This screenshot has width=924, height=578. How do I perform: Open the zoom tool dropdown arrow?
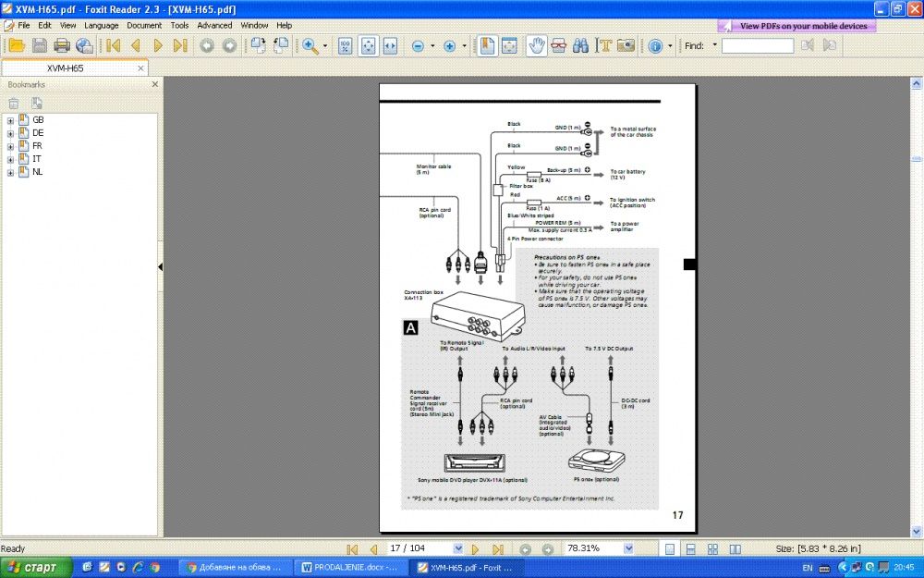pyautogui.click(x=324, y=46)
